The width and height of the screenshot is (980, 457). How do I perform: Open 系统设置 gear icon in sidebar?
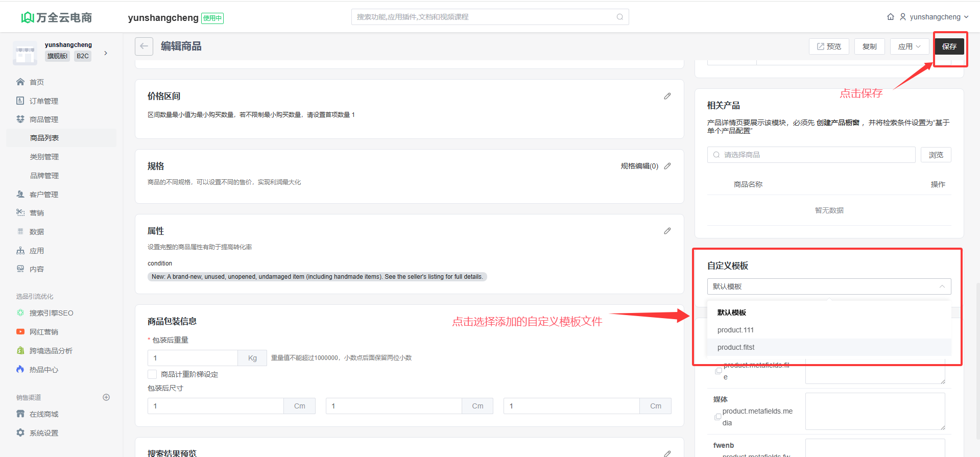(20, 433)
